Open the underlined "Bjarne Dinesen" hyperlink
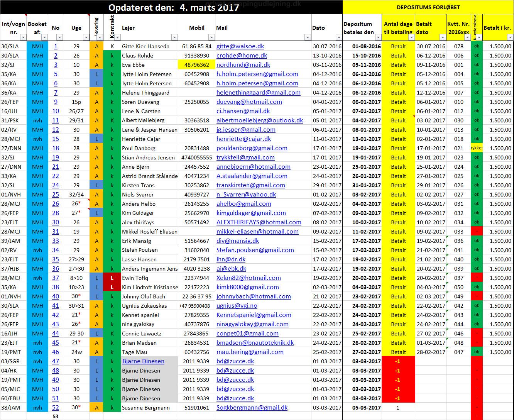Screen dimensions: 514x420 coord(143,361)
